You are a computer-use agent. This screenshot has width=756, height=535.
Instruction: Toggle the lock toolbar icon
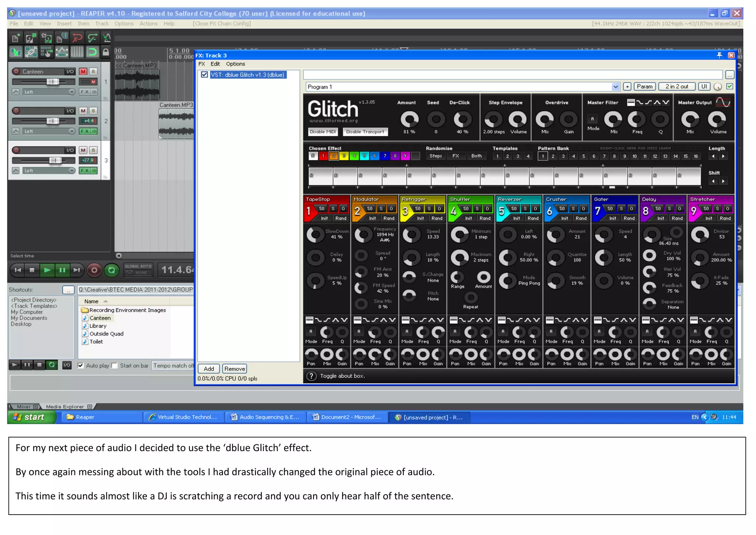pos(106,52)
